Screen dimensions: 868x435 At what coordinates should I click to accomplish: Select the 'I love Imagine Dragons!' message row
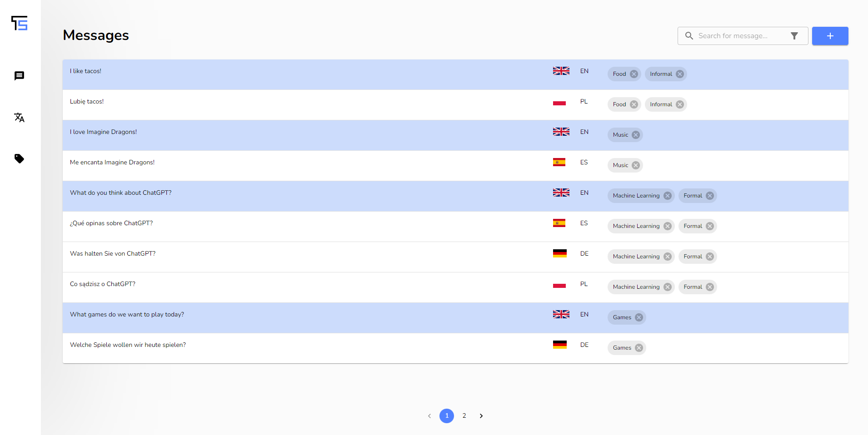455,135
